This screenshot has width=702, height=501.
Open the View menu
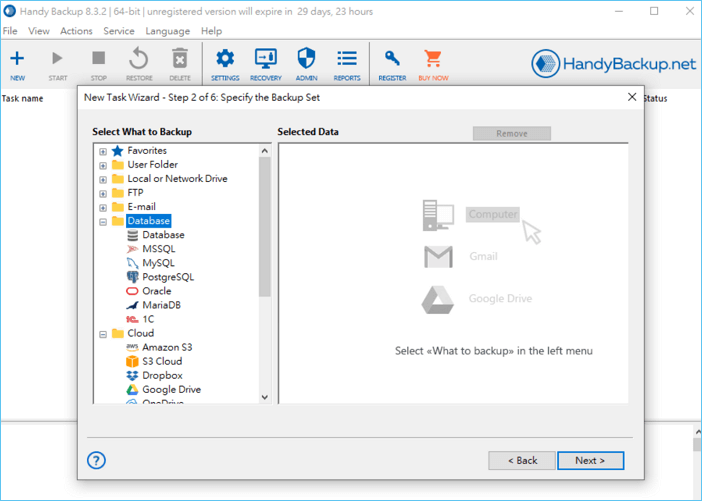tap(39, 31)
